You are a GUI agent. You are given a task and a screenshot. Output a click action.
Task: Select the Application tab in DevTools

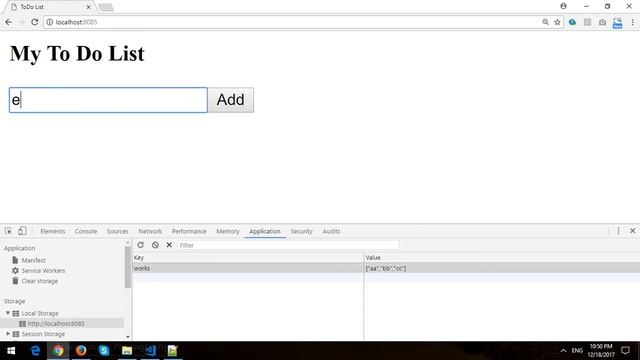tap(265, 231)
